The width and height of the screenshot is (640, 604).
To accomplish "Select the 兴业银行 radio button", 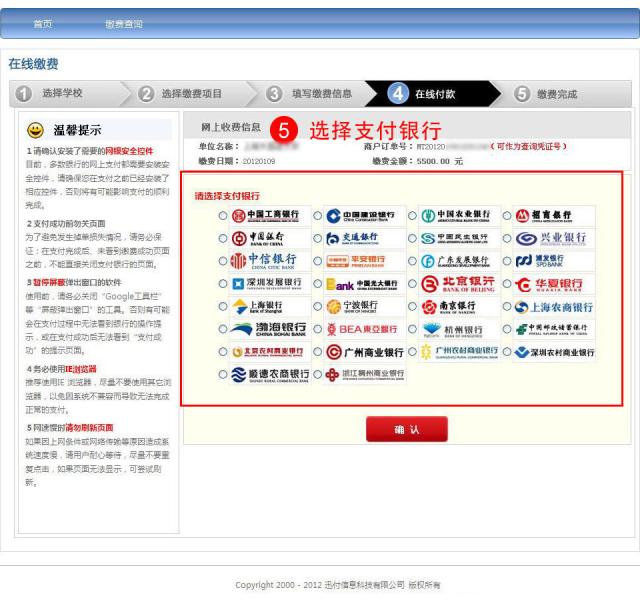I will (x=507, y=238).
